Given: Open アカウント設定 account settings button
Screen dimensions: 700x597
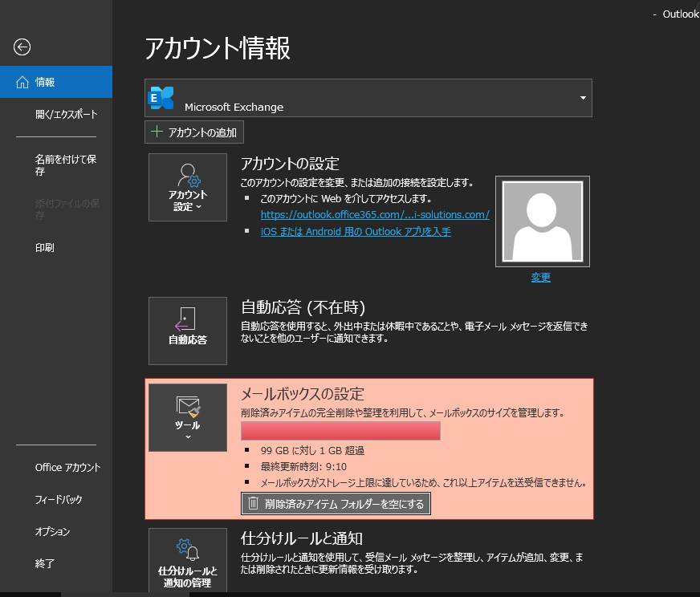Looking at the screenshot, I should coord(188,187).
